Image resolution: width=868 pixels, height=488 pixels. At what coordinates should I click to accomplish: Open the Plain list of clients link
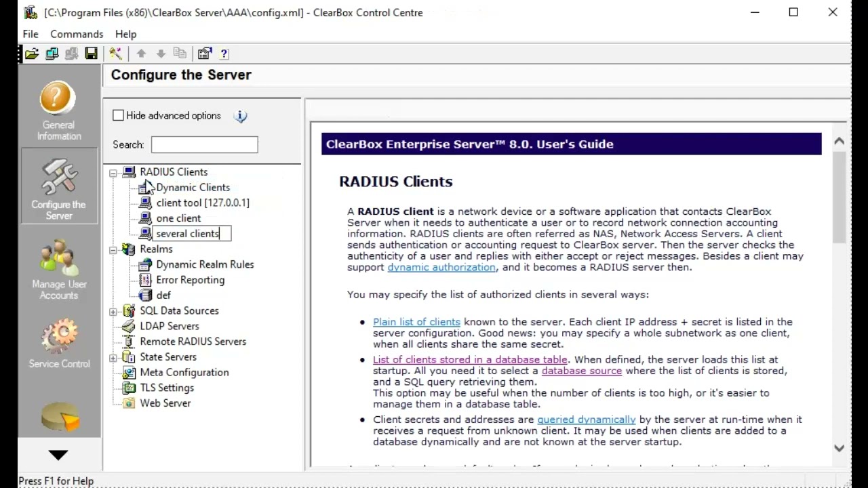click(x=416, y=322)
